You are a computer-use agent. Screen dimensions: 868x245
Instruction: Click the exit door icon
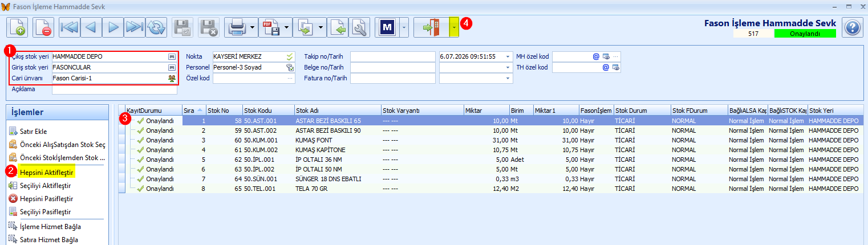coord(431,27)
